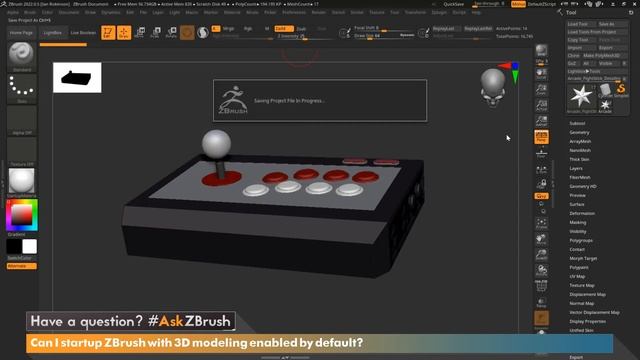The width and height of the screenshot is (640, 360).
Task: Click the Save As button
Action: [x=612, y=24]
